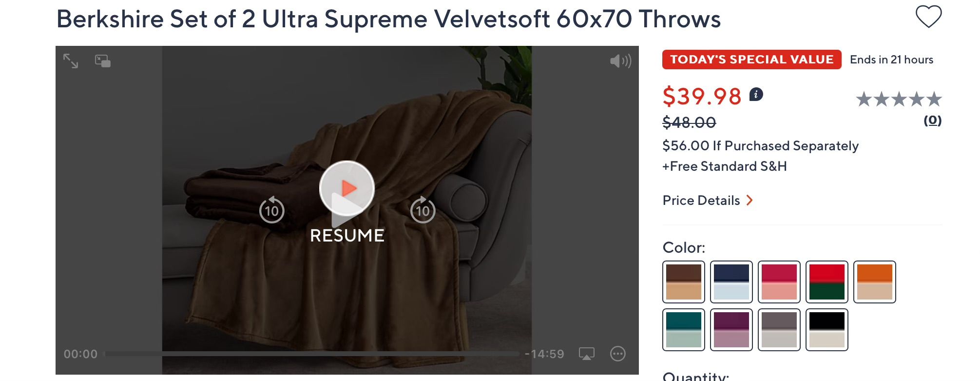This screenshot has height=381, width=980.
Task: Click the video progress bar
Action: [x=312, y=354]
